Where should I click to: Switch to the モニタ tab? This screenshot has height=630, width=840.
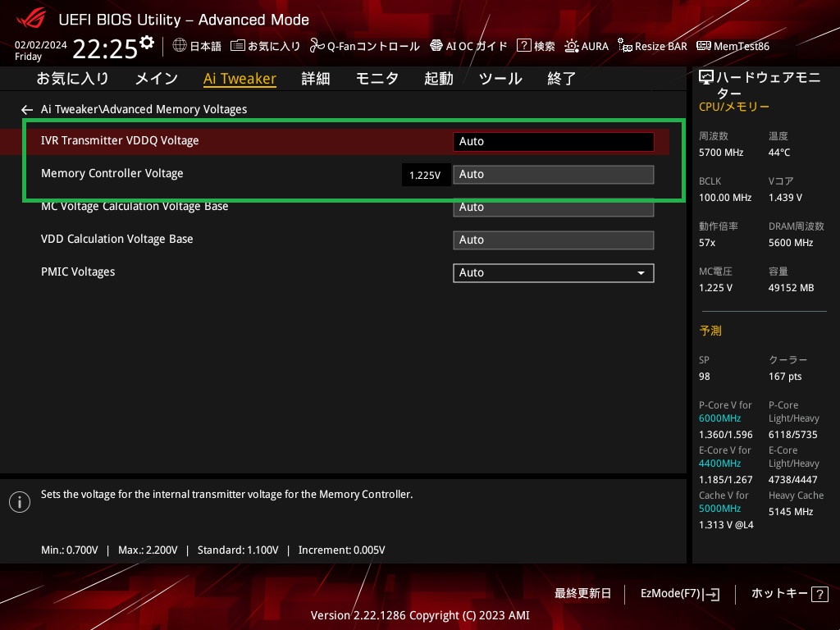377,79
